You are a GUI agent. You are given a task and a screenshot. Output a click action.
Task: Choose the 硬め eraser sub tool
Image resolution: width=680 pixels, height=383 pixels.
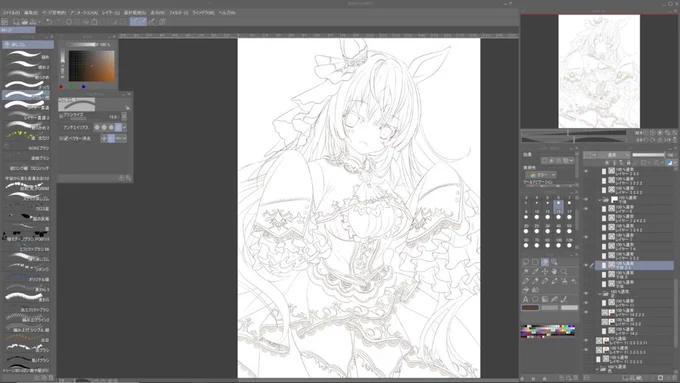[x=27, y=54]
